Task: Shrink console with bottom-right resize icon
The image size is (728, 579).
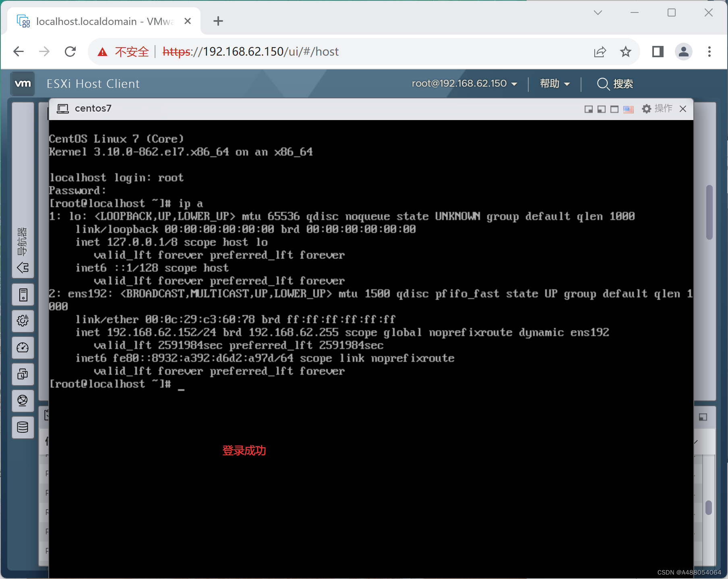Action: pyautogui.click(x=589, y=109)
